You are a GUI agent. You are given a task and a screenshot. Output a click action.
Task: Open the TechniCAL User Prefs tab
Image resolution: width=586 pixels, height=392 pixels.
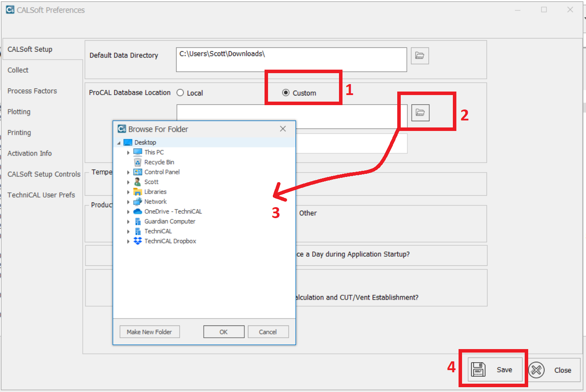click(x=43, y=195)
